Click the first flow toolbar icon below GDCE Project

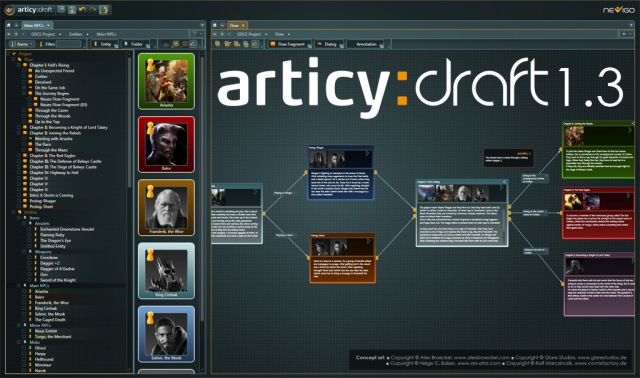[x=218, y=44]
